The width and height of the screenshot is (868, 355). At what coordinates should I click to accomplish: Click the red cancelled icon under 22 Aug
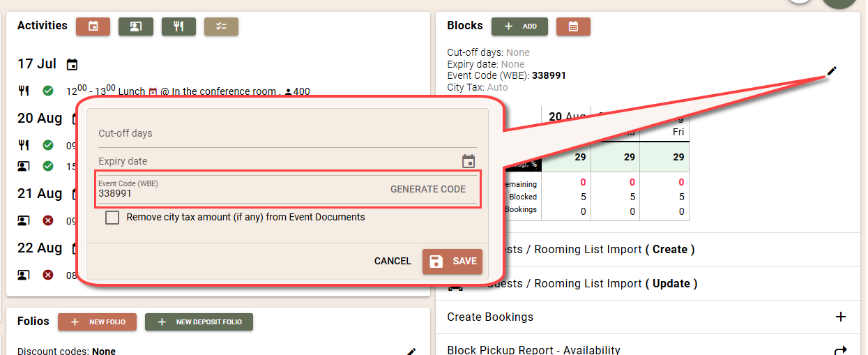coord(48,275)
